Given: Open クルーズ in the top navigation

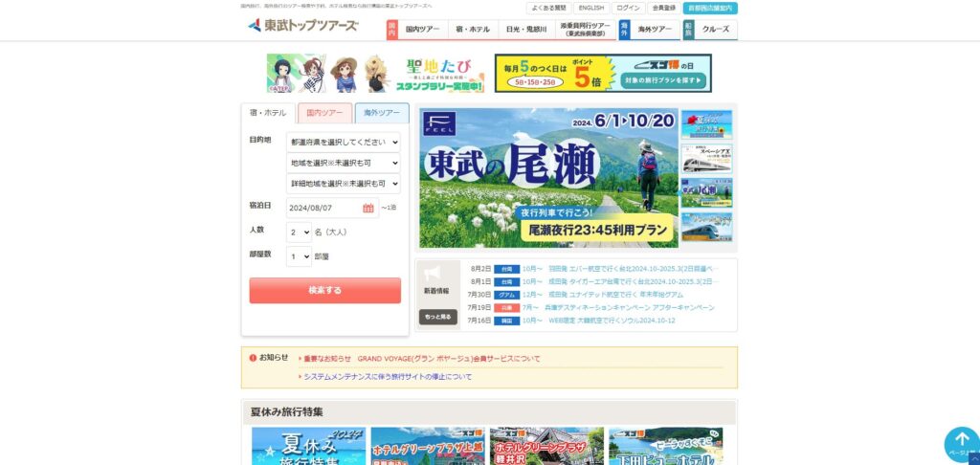Looking at the screenshot, I should click(715, 30).
